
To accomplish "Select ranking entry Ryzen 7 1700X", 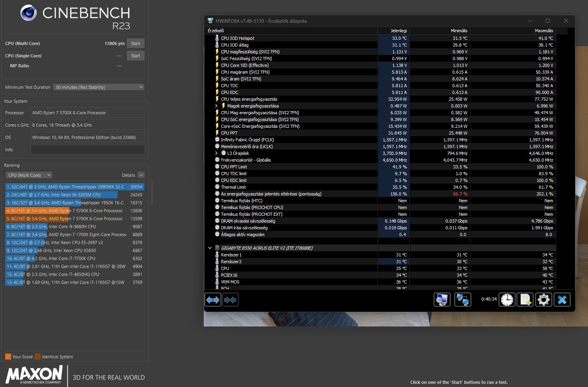I will pos(75,235).
